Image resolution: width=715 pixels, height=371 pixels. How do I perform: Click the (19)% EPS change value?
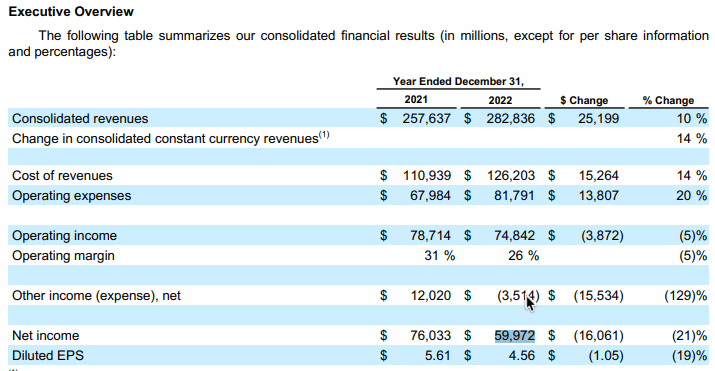689,356
